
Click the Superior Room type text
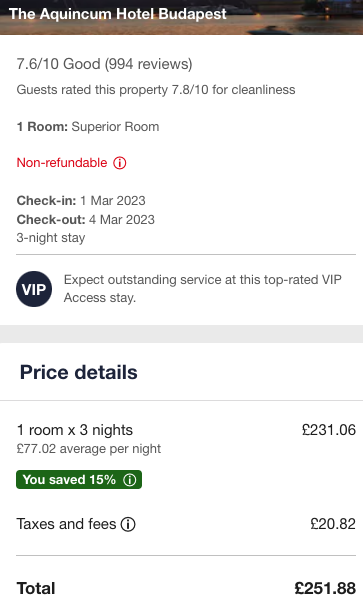(115, 127)
